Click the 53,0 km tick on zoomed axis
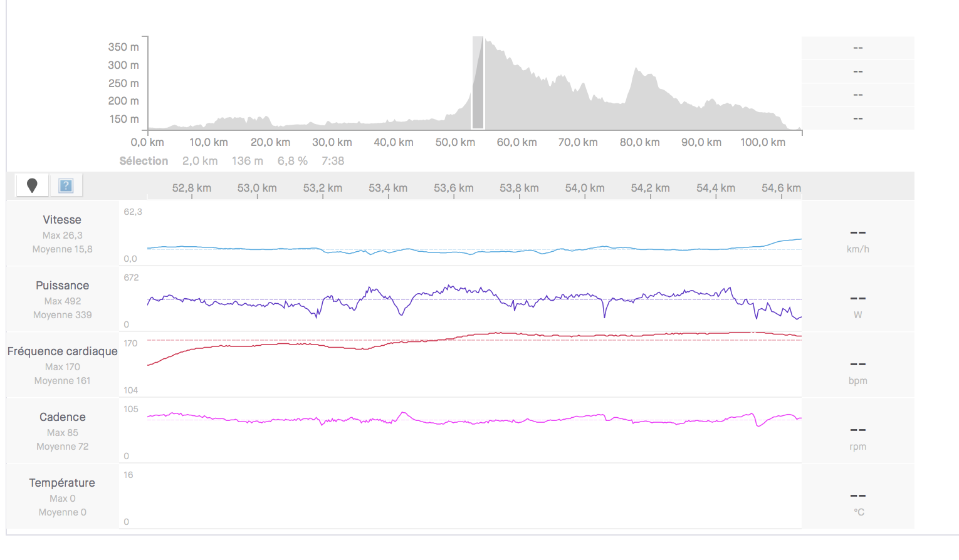 257,189
